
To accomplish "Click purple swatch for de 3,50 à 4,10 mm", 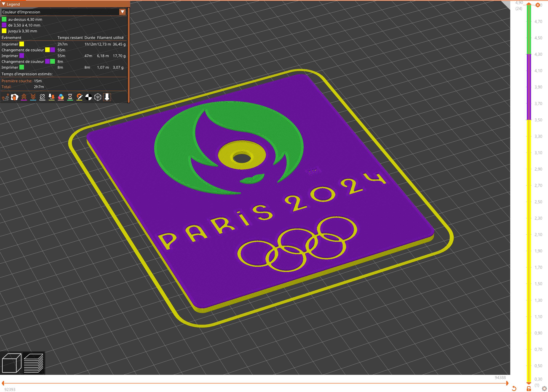I will [4, 25].
